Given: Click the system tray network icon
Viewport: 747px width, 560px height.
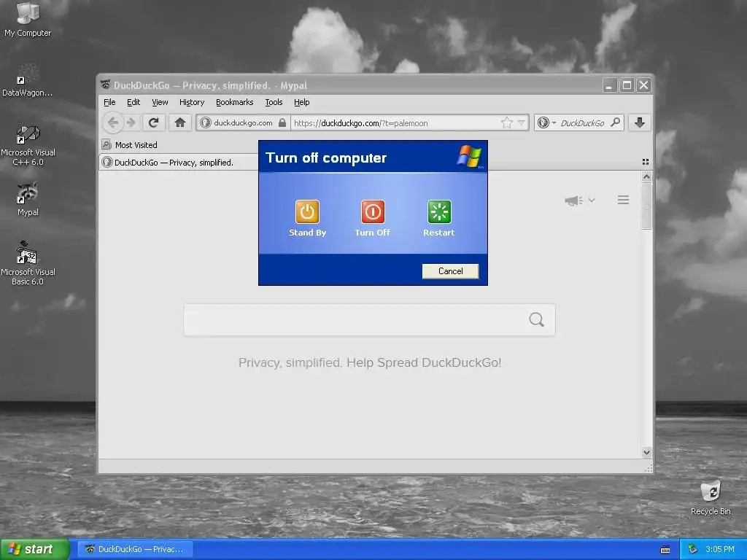Looking at the screenshot, I should point(693,549).
